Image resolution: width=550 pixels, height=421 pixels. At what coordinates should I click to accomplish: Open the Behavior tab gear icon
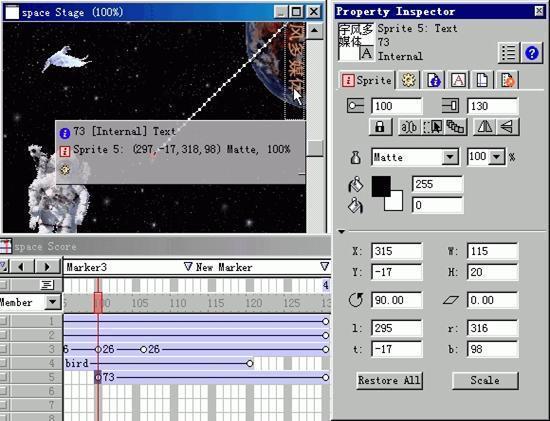409,80
